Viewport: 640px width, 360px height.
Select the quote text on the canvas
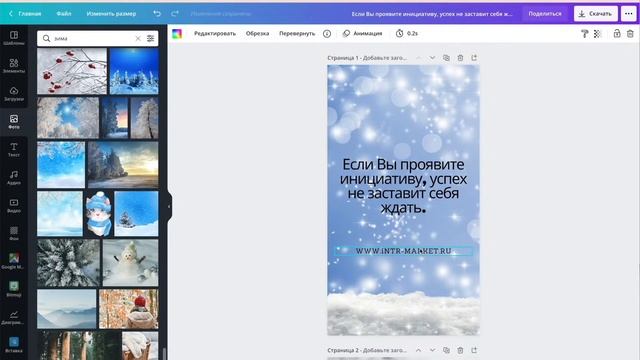(403, 186)
